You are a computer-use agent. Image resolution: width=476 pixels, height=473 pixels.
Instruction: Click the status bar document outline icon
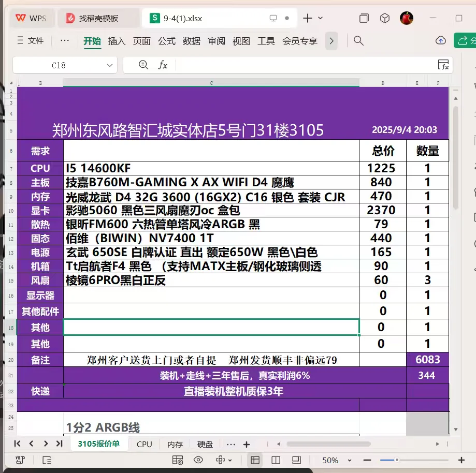pyautogui.click(x=47, y=460)
